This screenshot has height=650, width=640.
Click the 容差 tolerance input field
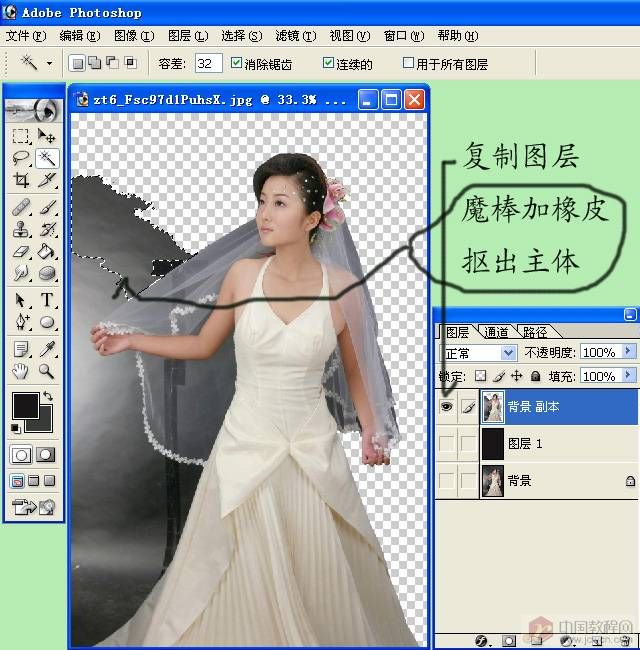coord(208,64)
